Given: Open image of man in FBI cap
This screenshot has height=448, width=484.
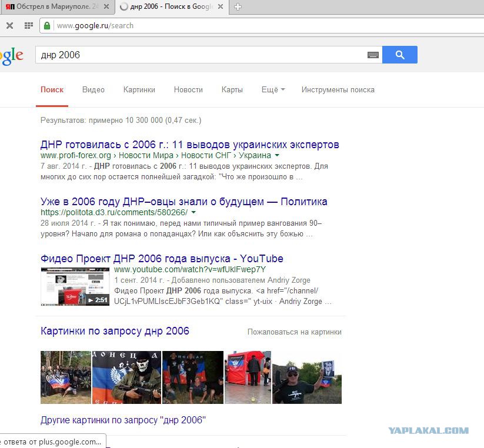Looking at the screenshot, I should [x=307, y=377].
